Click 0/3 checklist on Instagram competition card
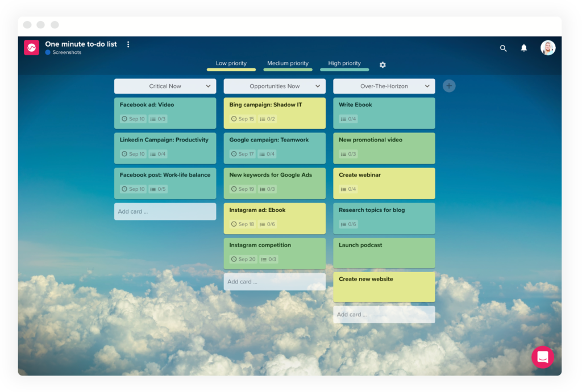This screenshot has width=582, height=392. pos(268,259)
